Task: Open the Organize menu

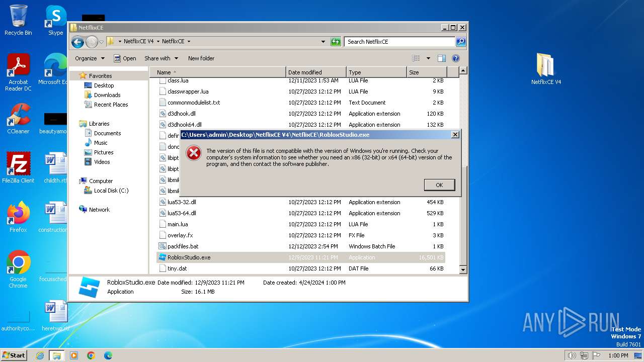Action: [90, 58]
